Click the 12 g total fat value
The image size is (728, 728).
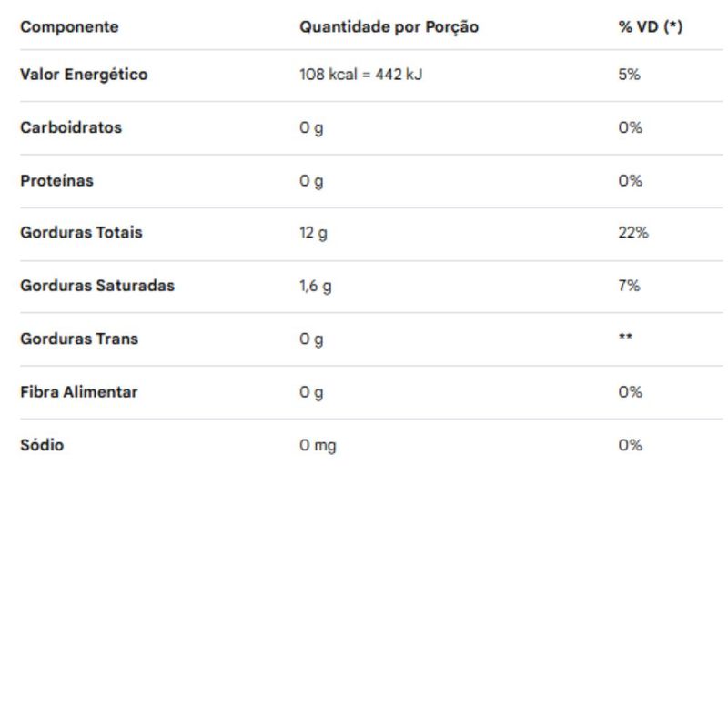coord(313,233)
